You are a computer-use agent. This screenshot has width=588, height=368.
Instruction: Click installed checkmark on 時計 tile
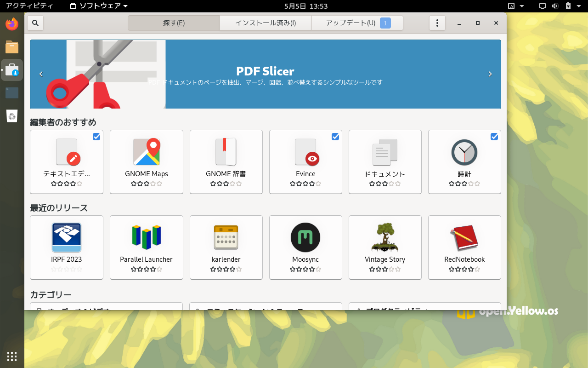pos(494,137)
